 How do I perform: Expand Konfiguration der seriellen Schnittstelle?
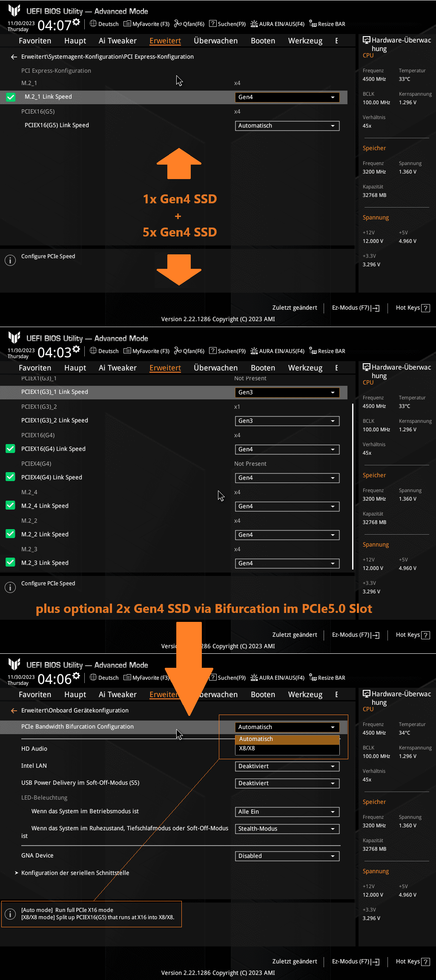pos(75,873)
